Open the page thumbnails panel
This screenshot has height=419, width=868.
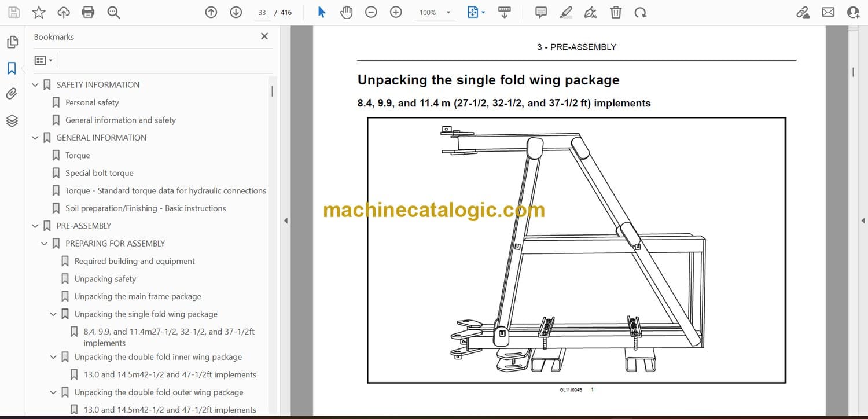click(x=12, y=42)
